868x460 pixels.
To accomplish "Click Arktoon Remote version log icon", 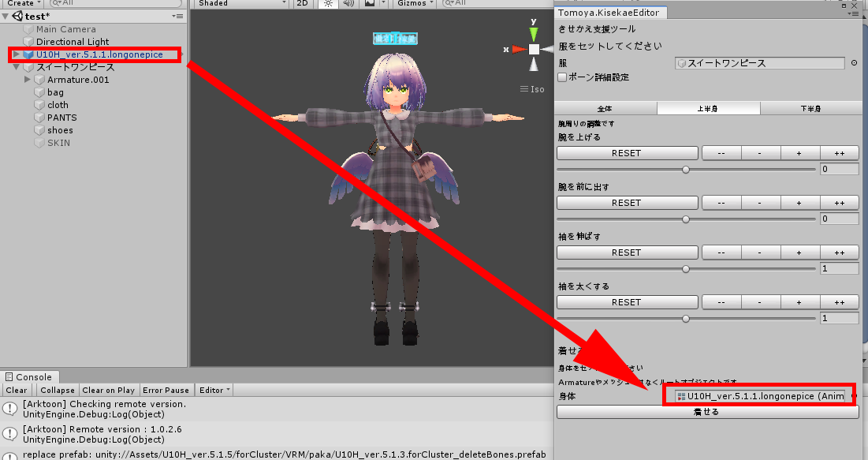I will 10,434.
